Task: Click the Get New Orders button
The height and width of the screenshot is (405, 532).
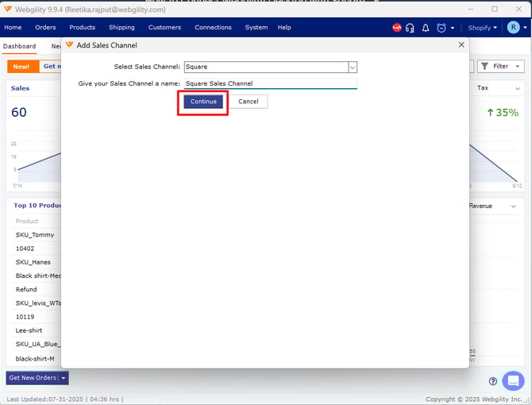Action: point(32,378)
